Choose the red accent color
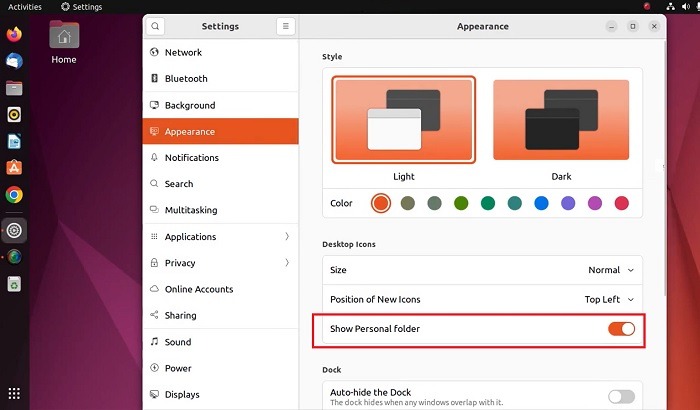700x410 pixels. tap(621, 203)
